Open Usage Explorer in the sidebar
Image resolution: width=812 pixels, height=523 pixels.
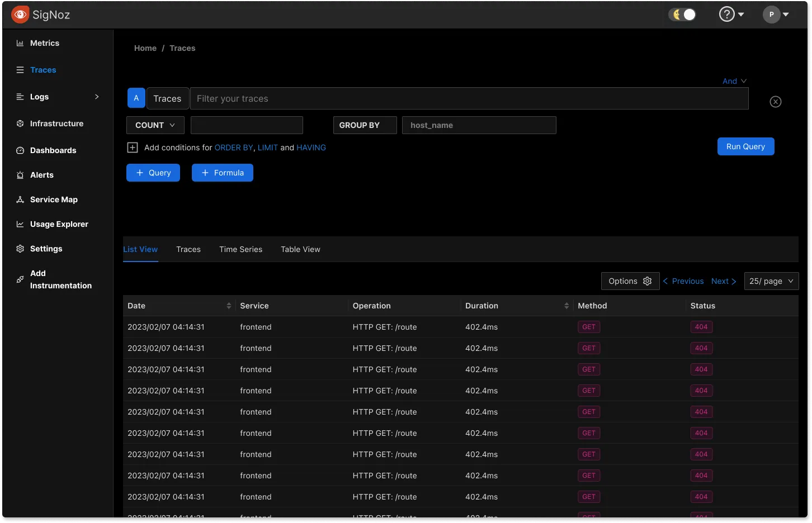click(59, 224)
